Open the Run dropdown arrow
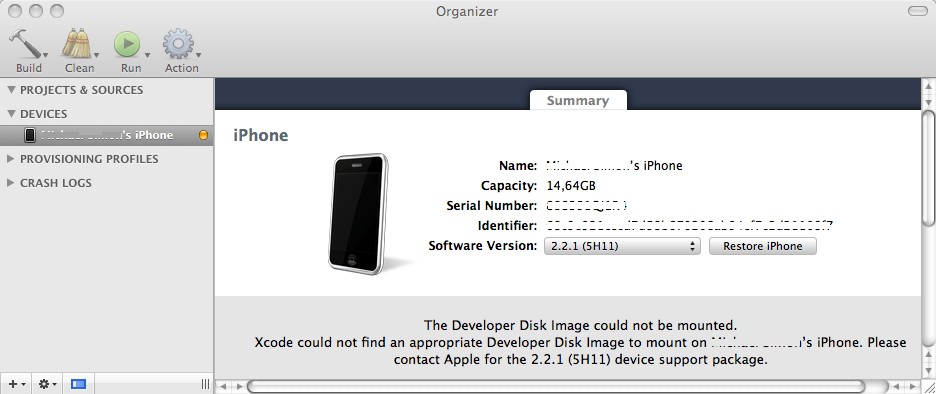Screen dimensions: 936x394 [146, 55]
